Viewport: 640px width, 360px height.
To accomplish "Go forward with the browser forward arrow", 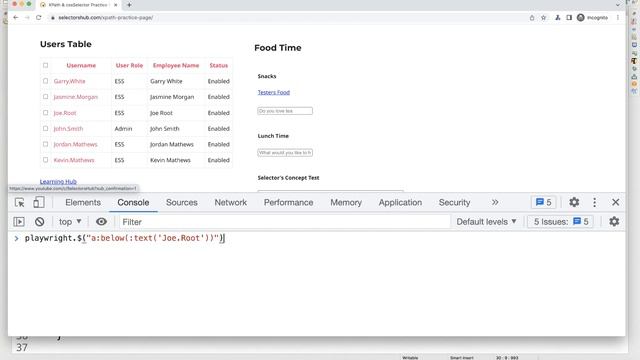I will pos(27,18).
